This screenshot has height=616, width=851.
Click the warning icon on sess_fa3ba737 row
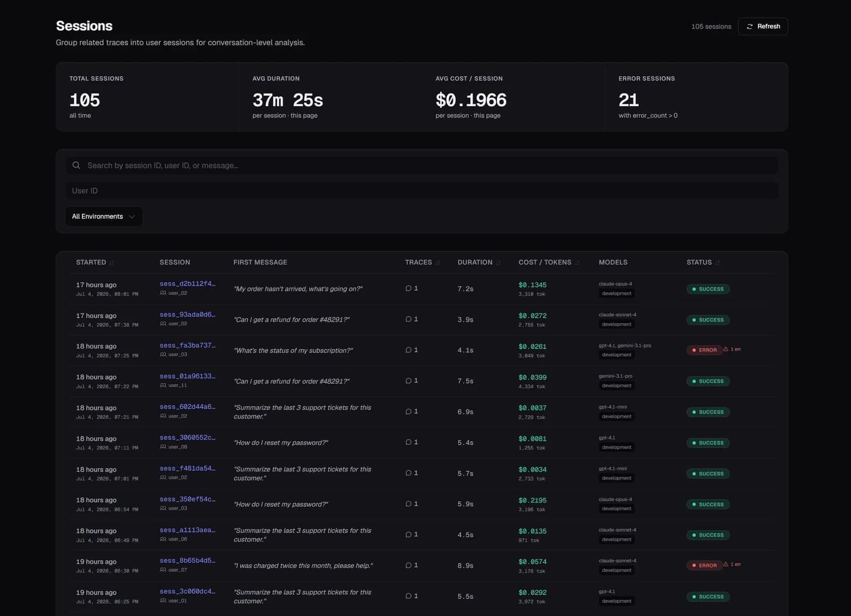[725, 349]
